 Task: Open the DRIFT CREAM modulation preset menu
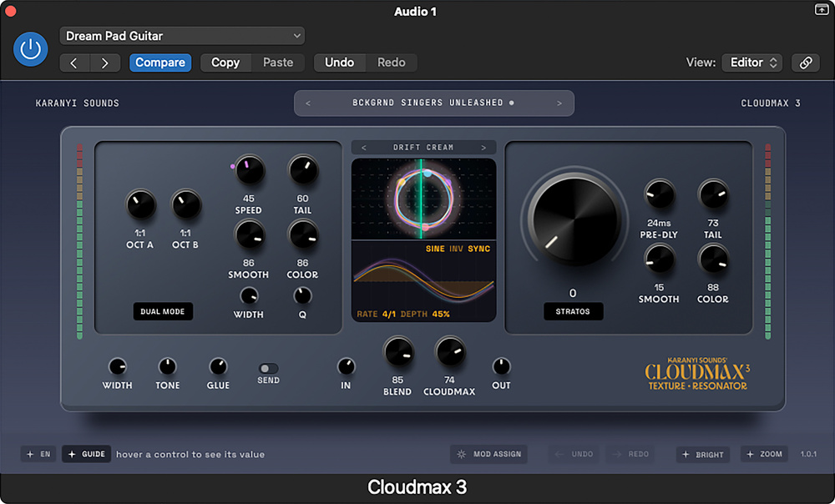click(x=423, y=148)
